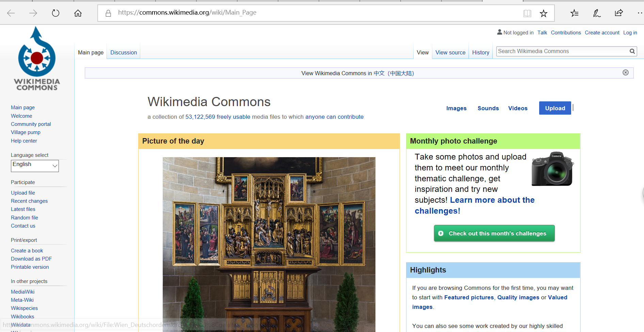Switch to the Discussion tab
The width and height of the screenshot is (644, 332).
(x=124, y=52)
